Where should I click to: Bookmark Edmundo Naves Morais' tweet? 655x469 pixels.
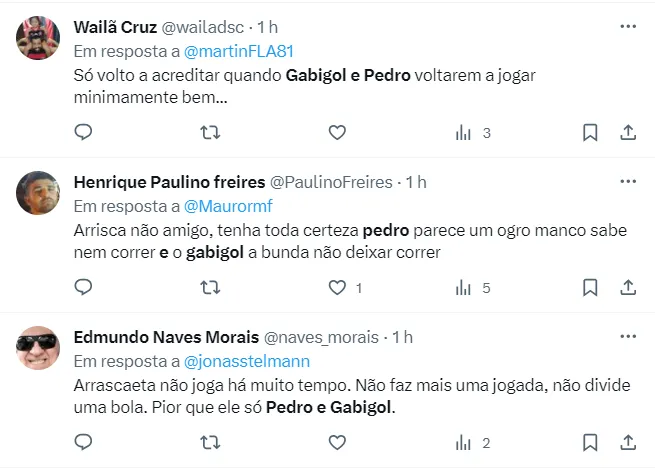point(590,443)
